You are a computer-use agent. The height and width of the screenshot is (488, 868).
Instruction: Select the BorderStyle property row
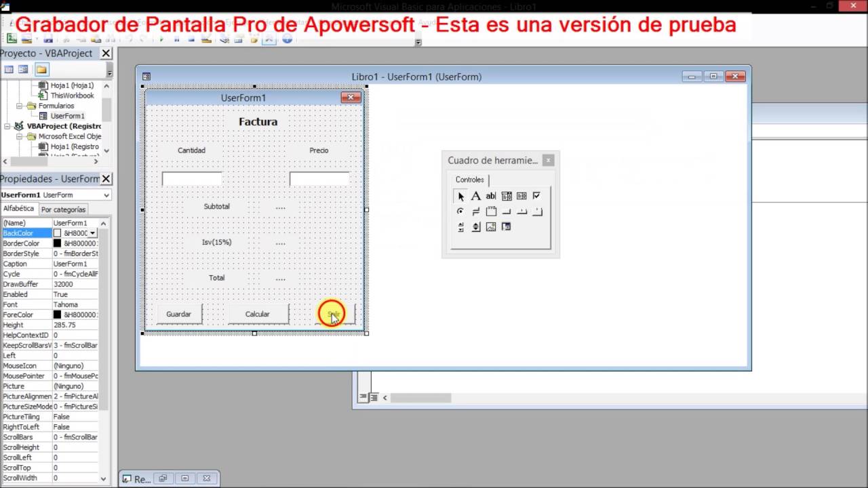50,253
